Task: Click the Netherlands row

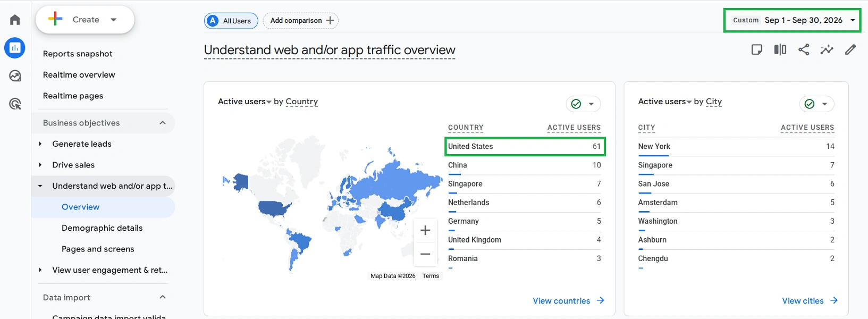Action: pos(525,203)
